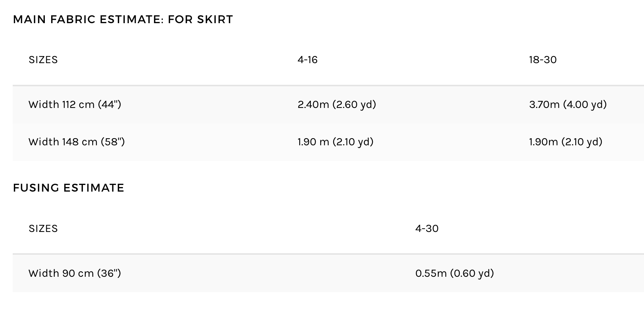
Task: Click the 1.90 m (2.10 yd) cell under 4-16
Action: click(x=335, y=142)
